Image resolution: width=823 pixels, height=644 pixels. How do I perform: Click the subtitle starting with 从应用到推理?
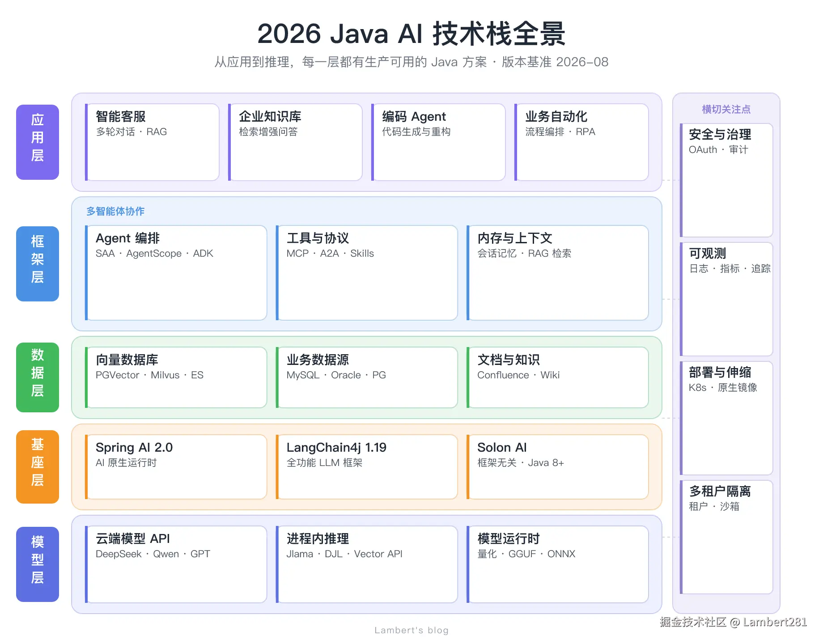(411, 62)
